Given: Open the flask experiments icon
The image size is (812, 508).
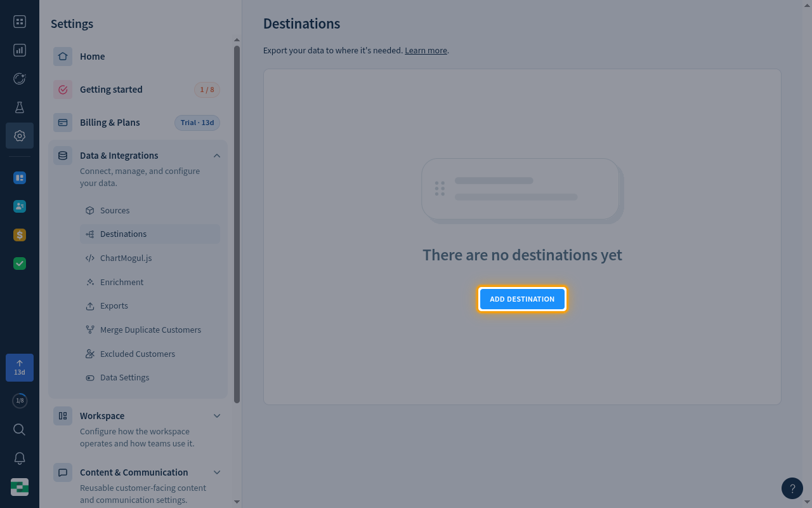Looking at the screenshot, I should 20,107.
